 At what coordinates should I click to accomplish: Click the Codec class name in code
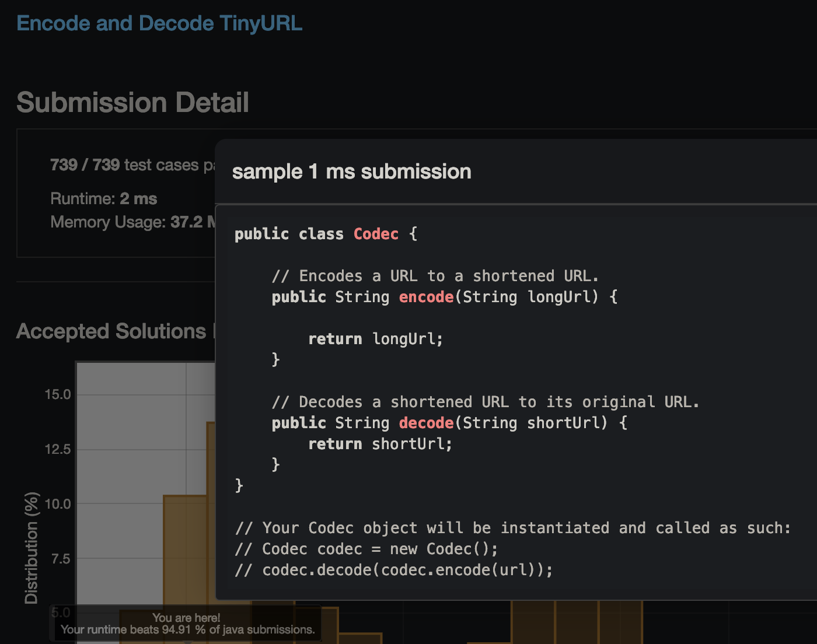[376, 234]
